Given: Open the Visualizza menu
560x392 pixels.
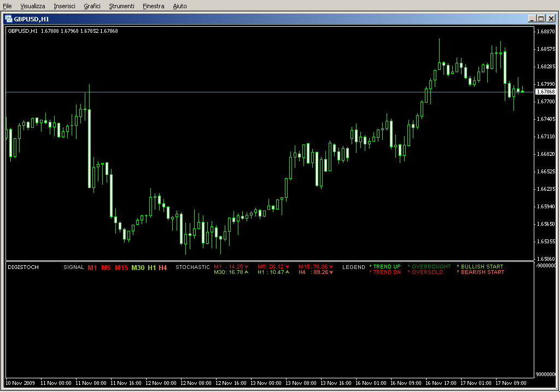Looking at the screenshot, I should (x=32, y=6).
